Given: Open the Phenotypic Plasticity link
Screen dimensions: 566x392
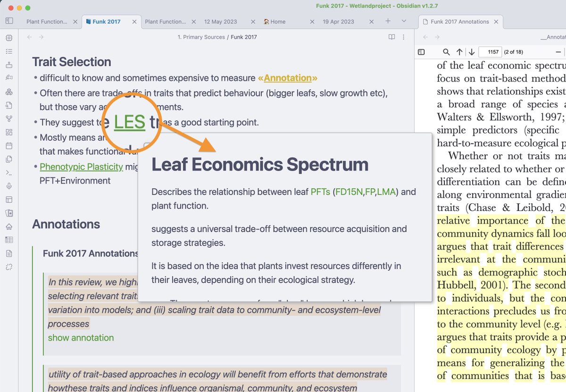Looking at the screenshot, I should click(81, 167).
